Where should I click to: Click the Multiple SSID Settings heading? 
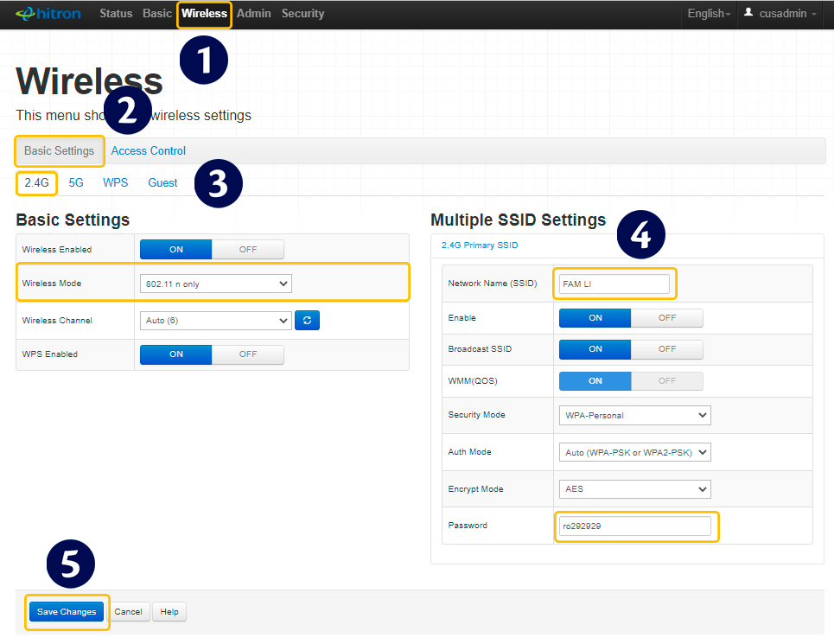518,220
